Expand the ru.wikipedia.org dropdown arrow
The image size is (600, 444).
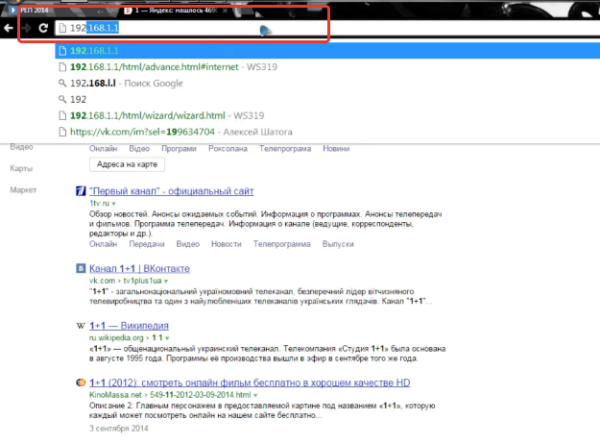(167, 338)
